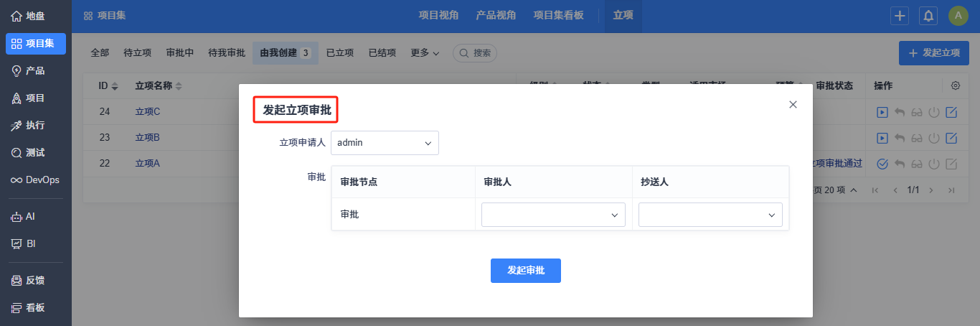Close the 发起立项审批 dialog
This screenshot has height=326, width=980.
793,104
